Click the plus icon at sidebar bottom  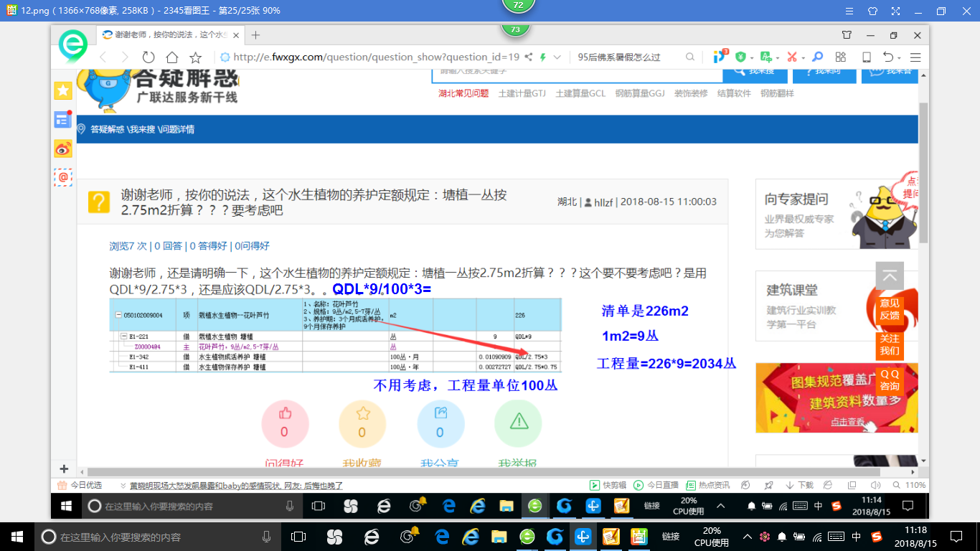tap(63, 468)
